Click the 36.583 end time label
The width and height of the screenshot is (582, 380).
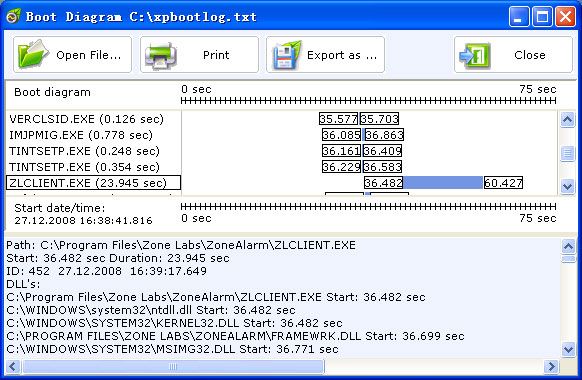pyautogui.click(x=382, y=167)
